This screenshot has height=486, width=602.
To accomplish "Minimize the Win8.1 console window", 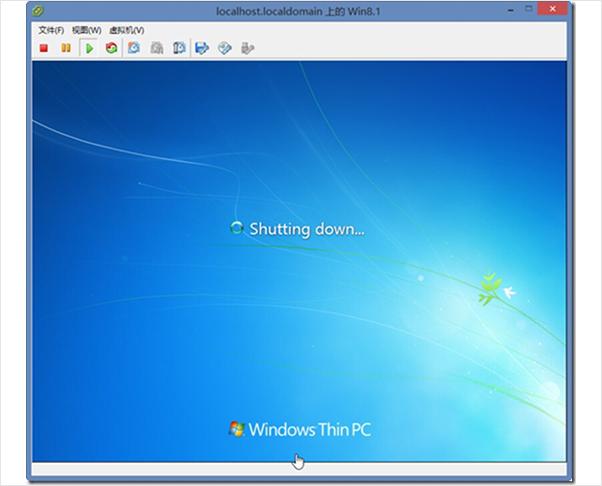I will (x=510, y=10).
